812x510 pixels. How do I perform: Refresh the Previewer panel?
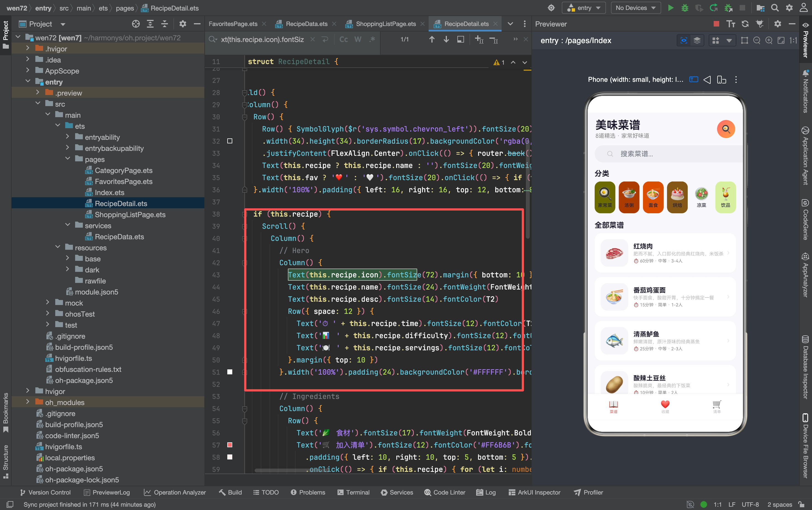pyautogui.click(x=745, y=24)
